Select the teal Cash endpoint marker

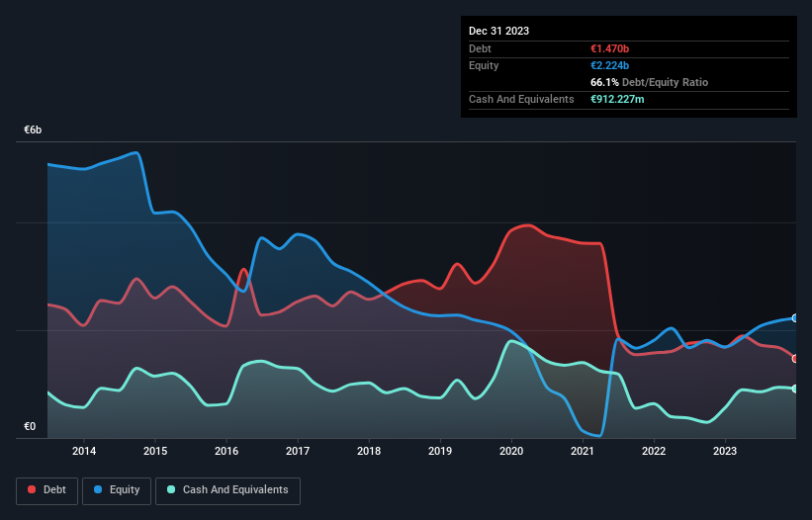point(795,389)
